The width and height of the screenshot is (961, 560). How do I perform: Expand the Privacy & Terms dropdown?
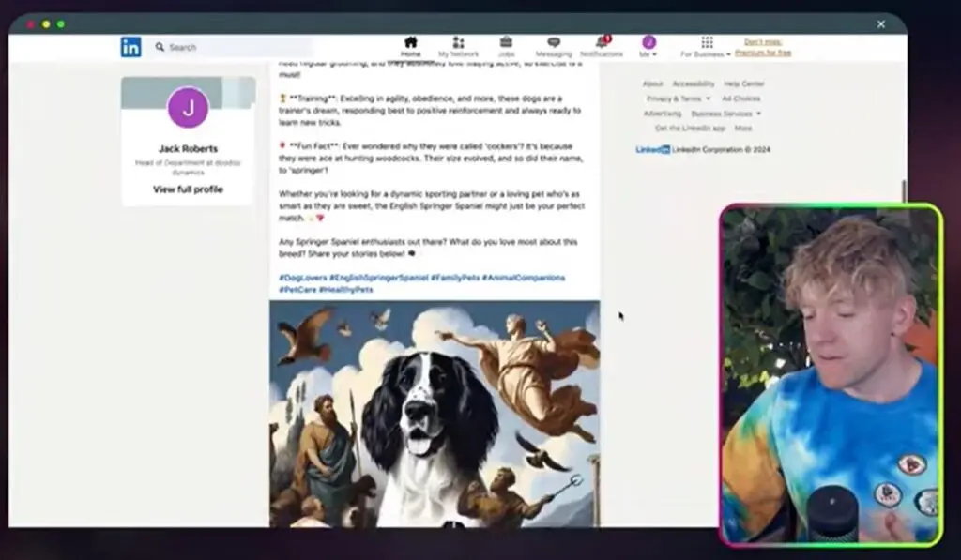tap(678, 98)
